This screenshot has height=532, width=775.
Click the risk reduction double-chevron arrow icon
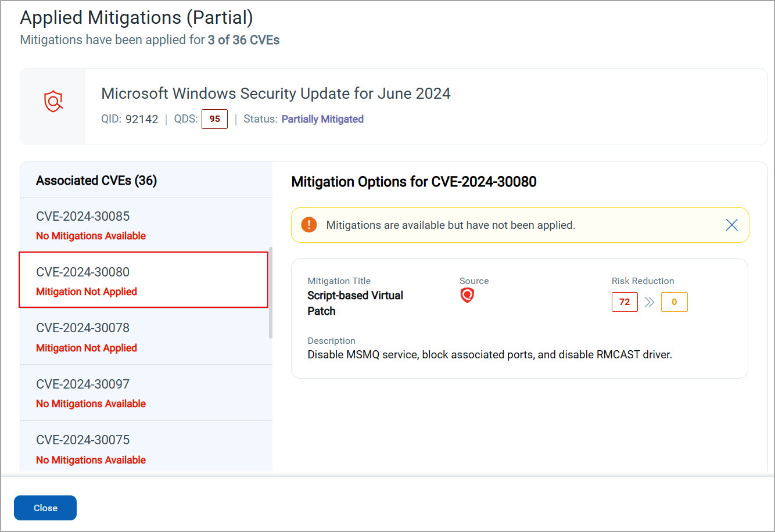[x=650, y=302]
